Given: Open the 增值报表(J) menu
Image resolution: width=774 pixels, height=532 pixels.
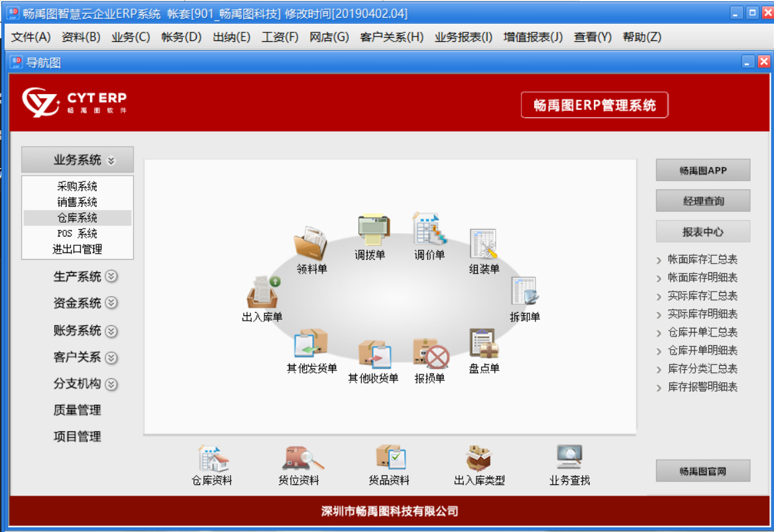Looking at the screenshot, I should click(533, 37).
